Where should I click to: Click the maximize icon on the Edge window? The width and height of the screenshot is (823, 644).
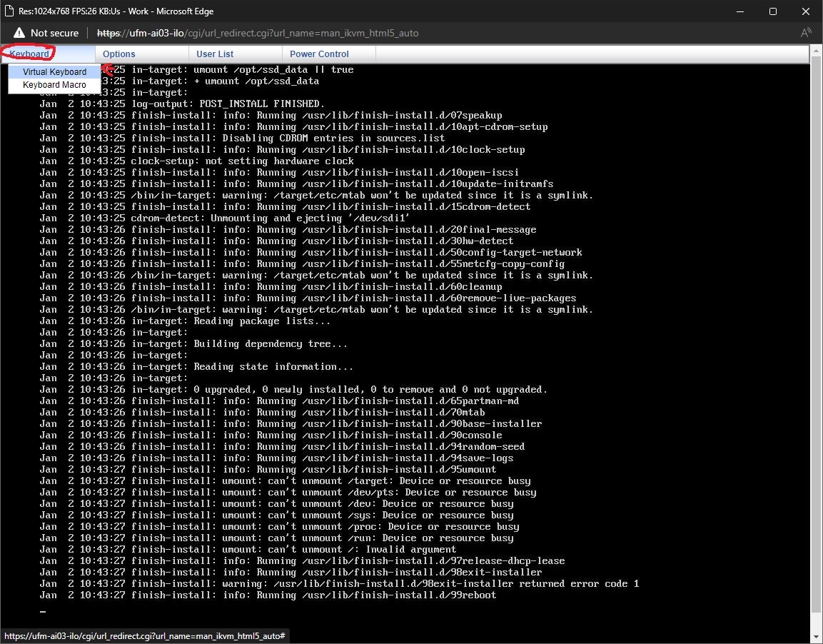773,11
